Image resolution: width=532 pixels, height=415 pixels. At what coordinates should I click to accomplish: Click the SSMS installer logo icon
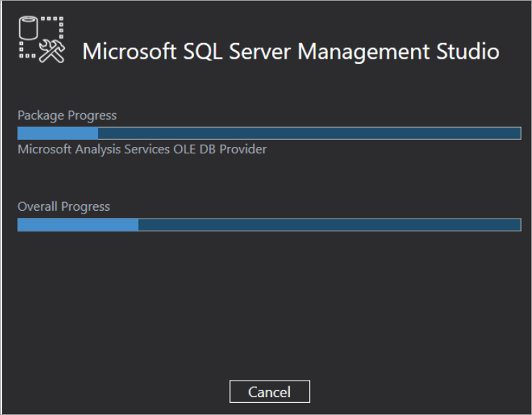coord(42,39)
